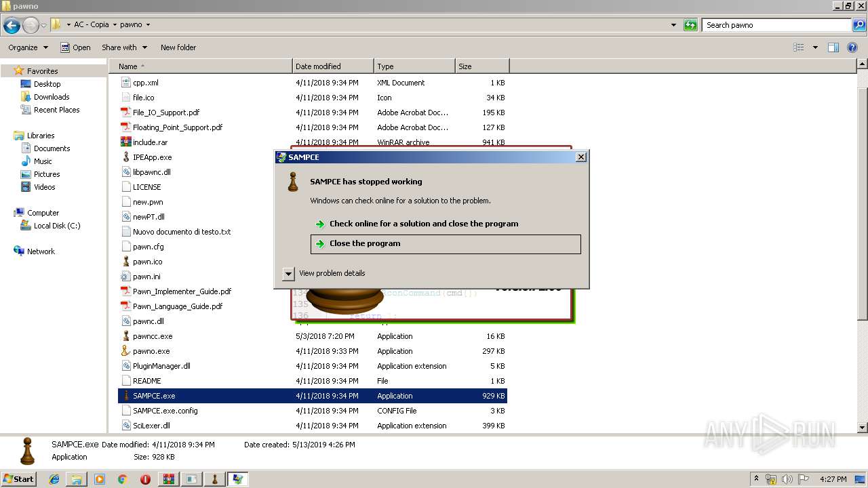Open Downloads in navigation pane
Viewport: 868px width, 488px height.
[52, 97]
